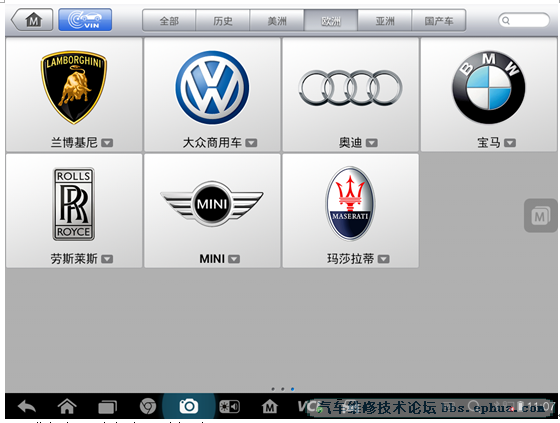Open the Chrome browser icon
560x423 pixels.
click(148, 406)
